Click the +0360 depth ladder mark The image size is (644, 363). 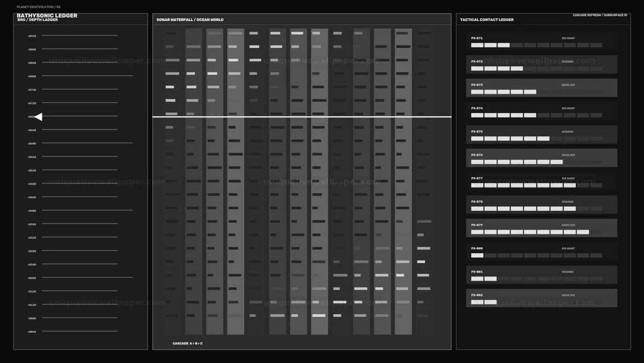coord(32,224)
